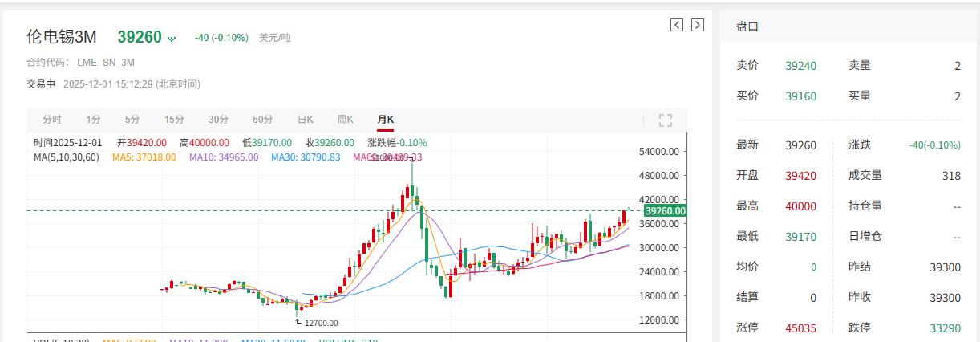Select the 1分 chart interval tab
Image resolution: width=980 pixels, height=342 pixels.
coord(94,120)
